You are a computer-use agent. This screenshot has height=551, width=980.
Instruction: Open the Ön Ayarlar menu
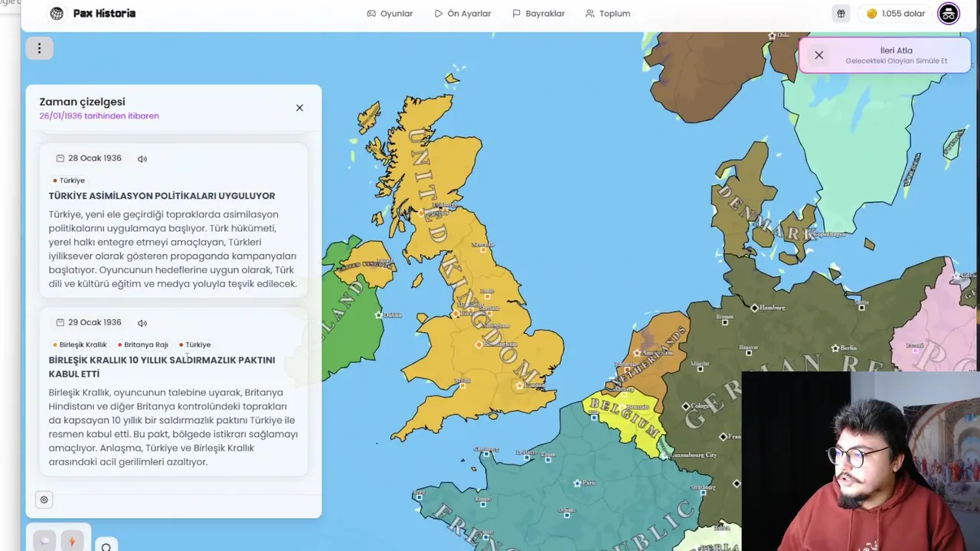(462, 14)
